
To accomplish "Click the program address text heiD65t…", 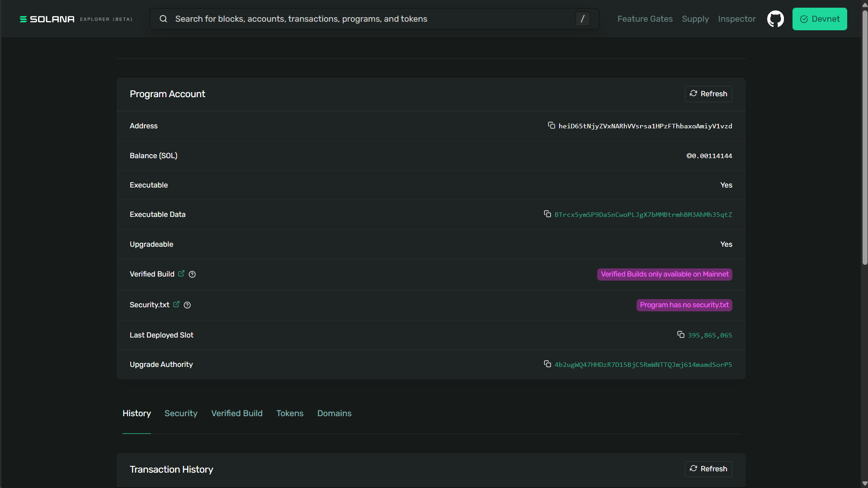I will click(645, 126).
